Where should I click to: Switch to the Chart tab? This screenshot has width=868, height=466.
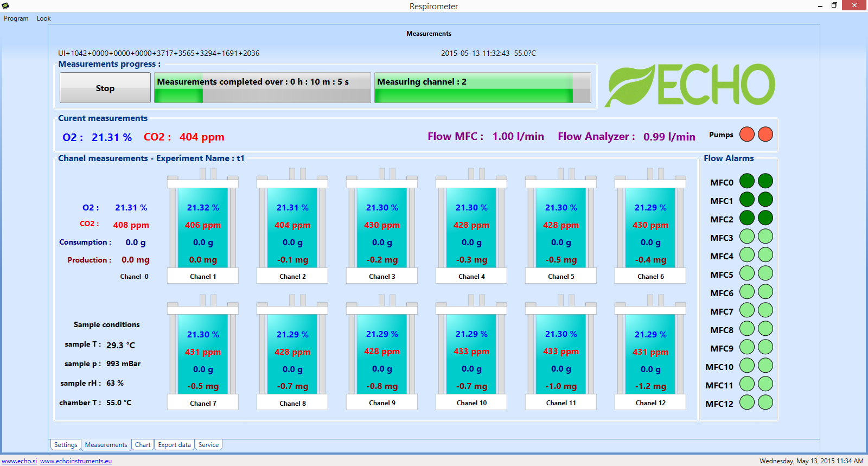tap(143, 445)
